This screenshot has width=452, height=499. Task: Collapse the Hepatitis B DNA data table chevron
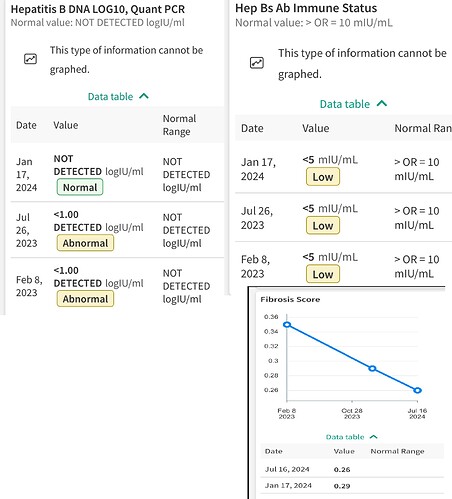click(144, 96)
